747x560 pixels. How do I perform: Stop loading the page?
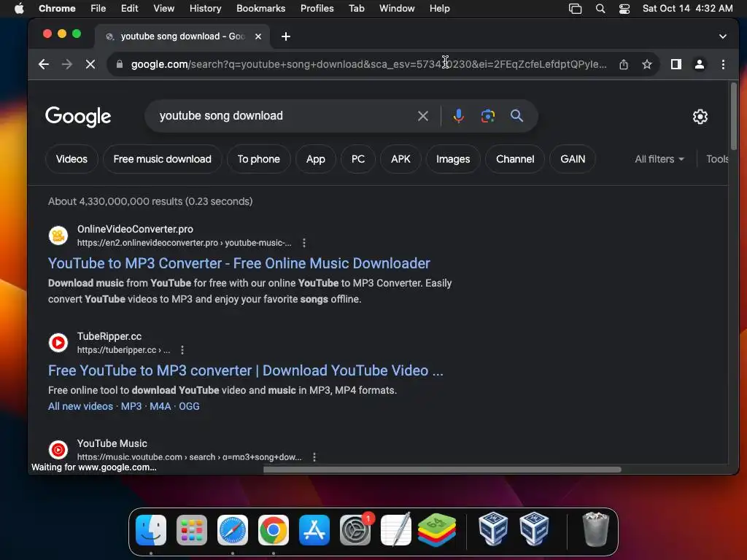coord(90,64)
